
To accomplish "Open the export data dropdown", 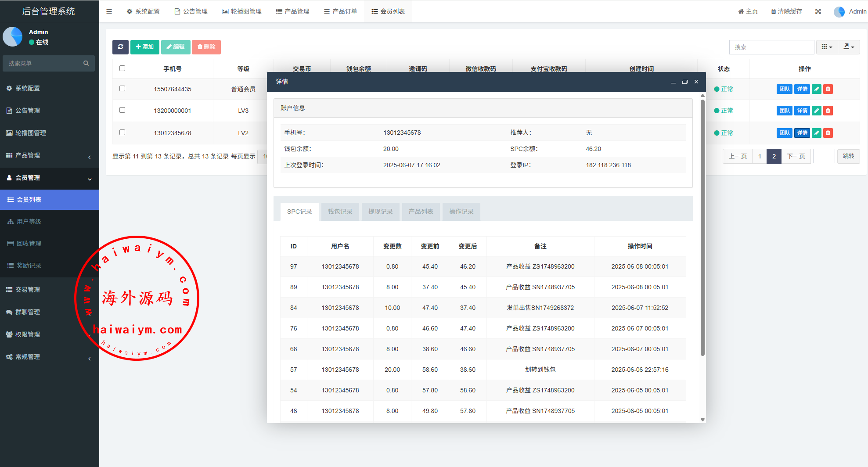I will [849, 47].
